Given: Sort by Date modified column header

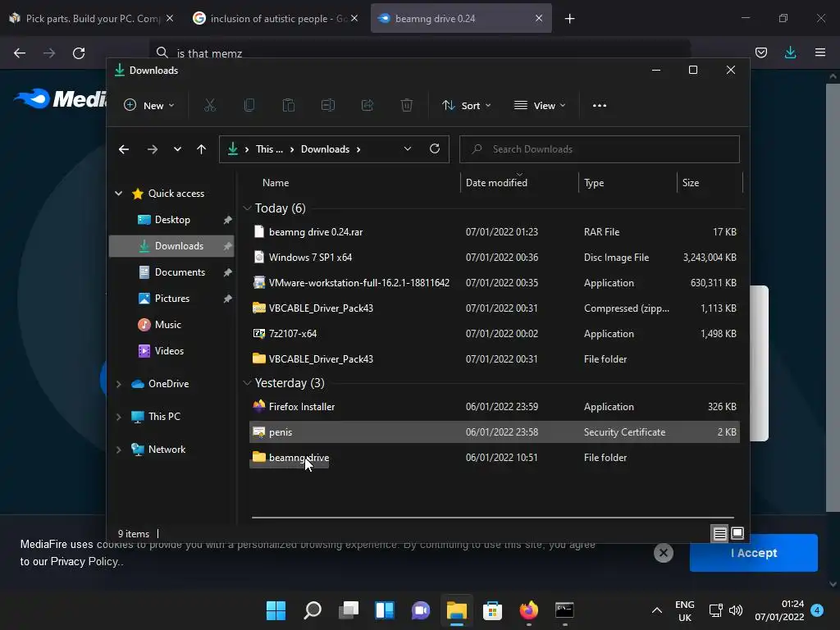Looking at the screenshot, I should pos(496,183).
